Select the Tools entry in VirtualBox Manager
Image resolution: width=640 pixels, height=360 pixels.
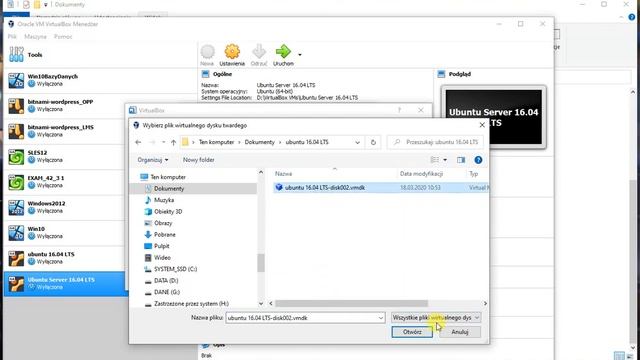[x=101, y=55]
